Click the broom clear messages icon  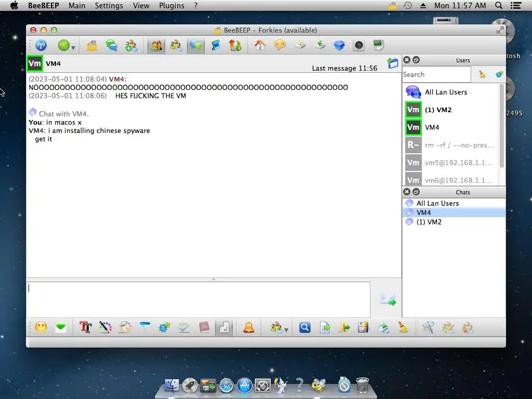[403, 327]
